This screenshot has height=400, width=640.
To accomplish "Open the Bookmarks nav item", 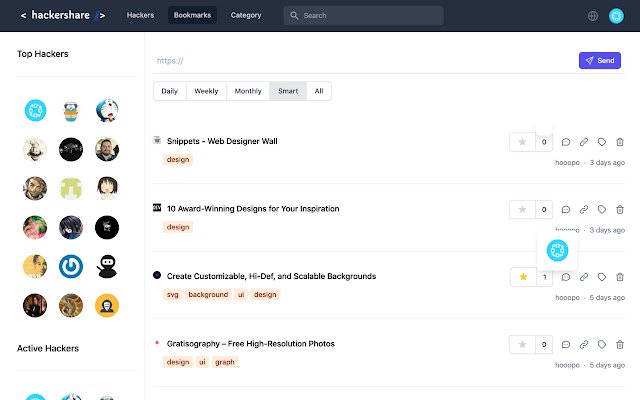I will tap(192, 15).
